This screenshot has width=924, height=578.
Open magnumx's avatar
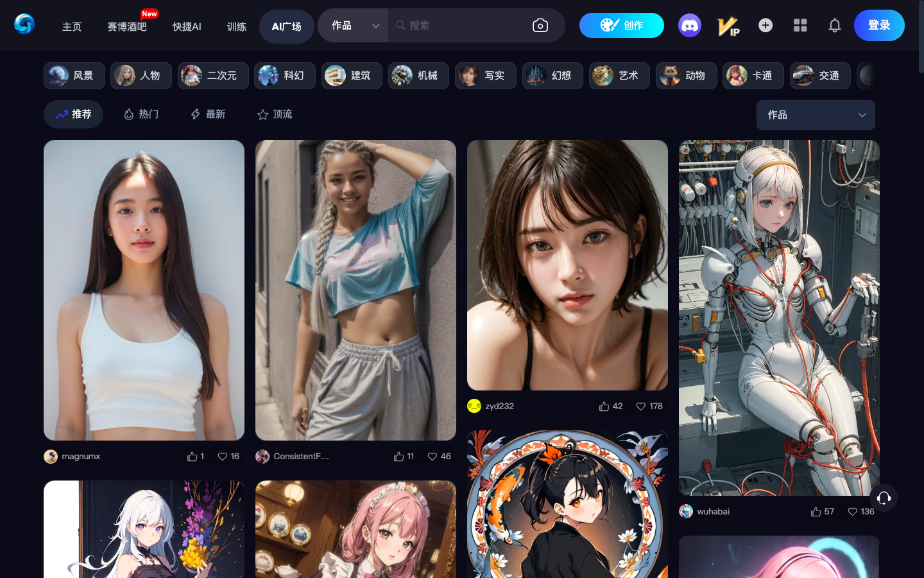tap(51, 456)
